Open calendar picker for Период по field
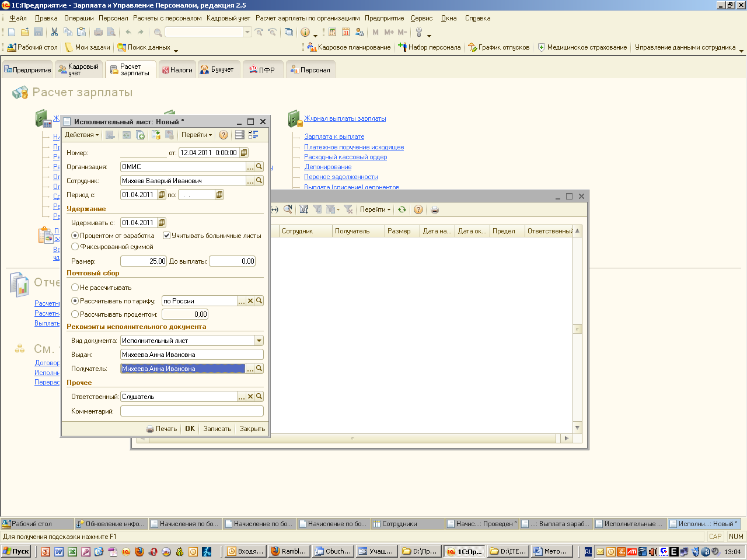 coord(219,195)
